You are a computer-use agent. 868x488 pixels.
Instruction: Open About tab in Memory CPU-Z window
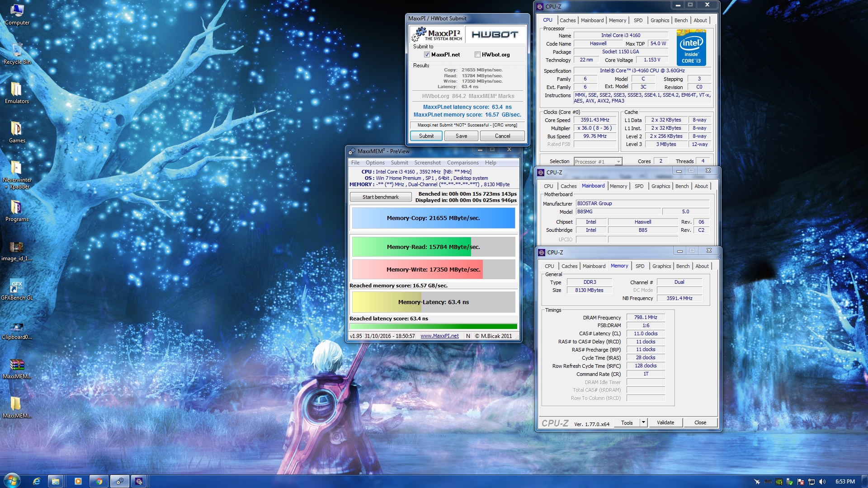tap(702, 266)
